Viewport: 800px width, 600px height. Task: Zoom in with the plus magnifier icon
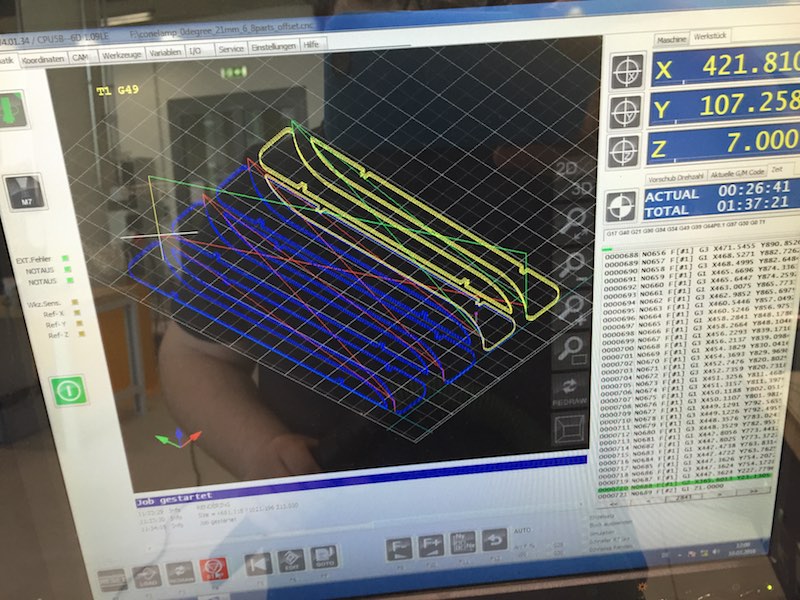pyautogui.click(x=572, y=307)
